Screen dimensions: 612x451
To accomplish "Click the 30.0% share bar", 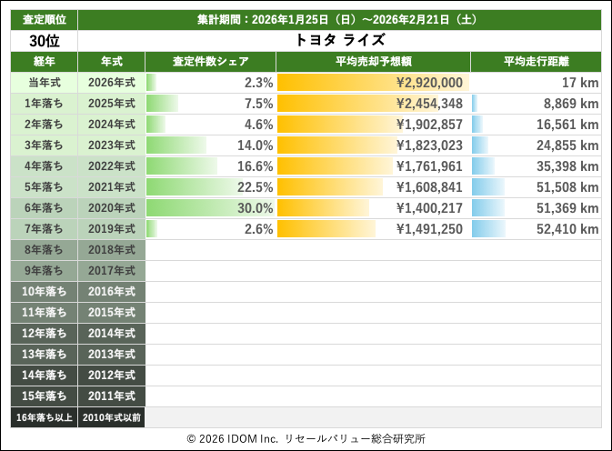I will [x=210, y=208].
